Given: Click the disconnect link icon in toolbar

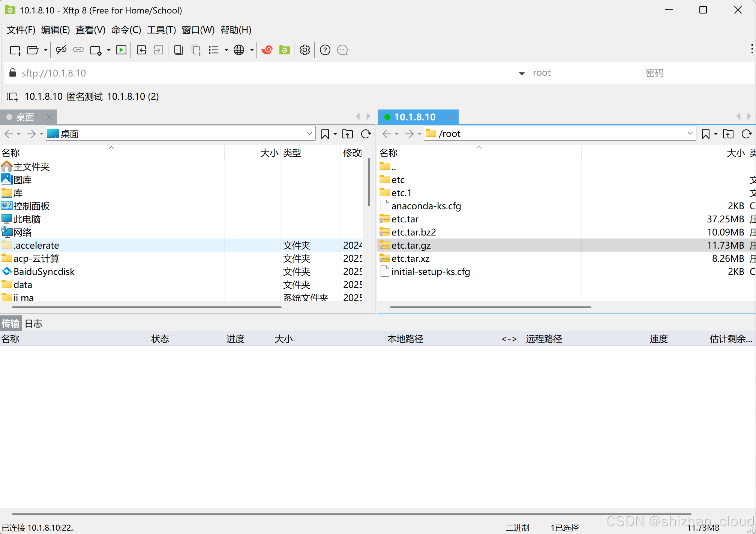Looking at the screenshot, I should click(61, 50).
